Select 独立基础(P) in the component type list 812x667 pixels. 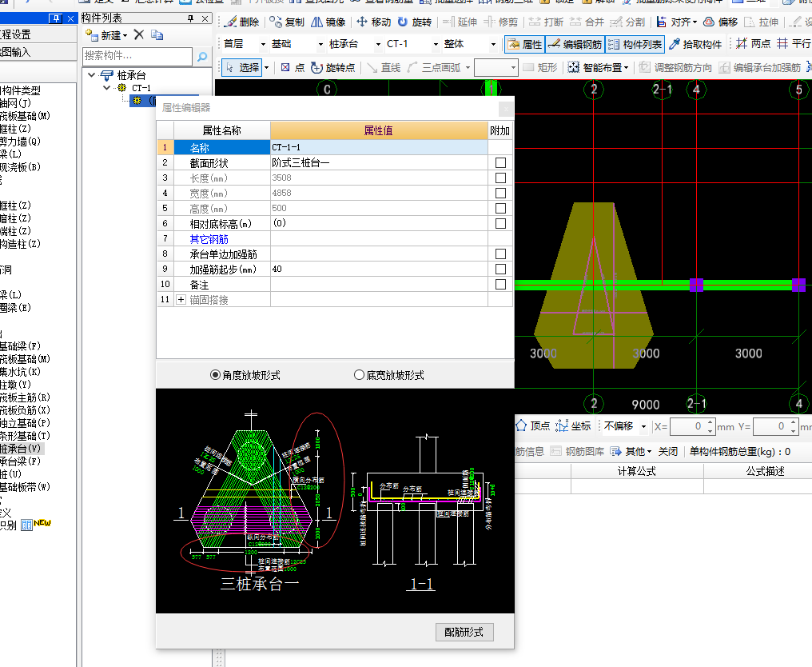pos(25,423)
